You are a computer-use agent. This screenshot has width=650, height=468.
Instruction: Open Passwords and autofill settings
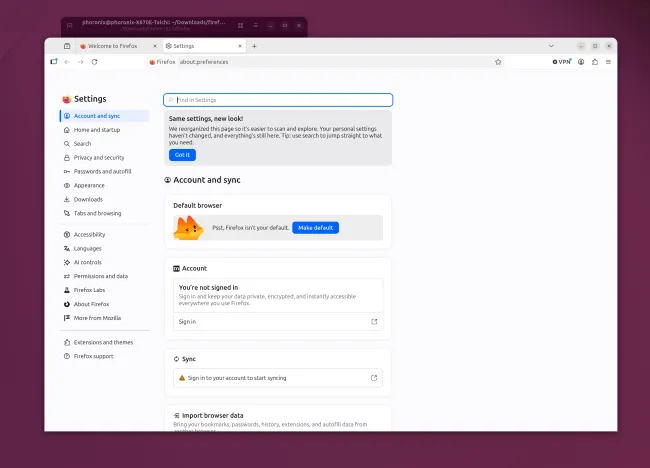pyautogui.click(x=104, y=172)
